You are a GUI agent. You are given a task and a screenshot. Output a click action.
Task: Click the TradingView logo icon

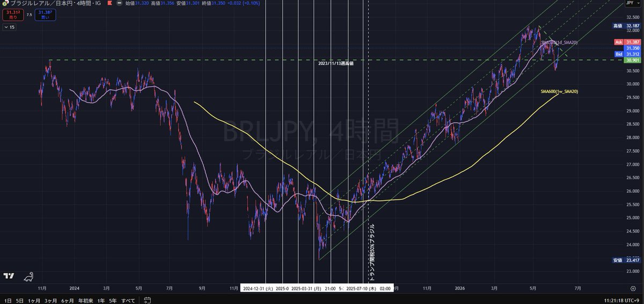coord(9,276)
